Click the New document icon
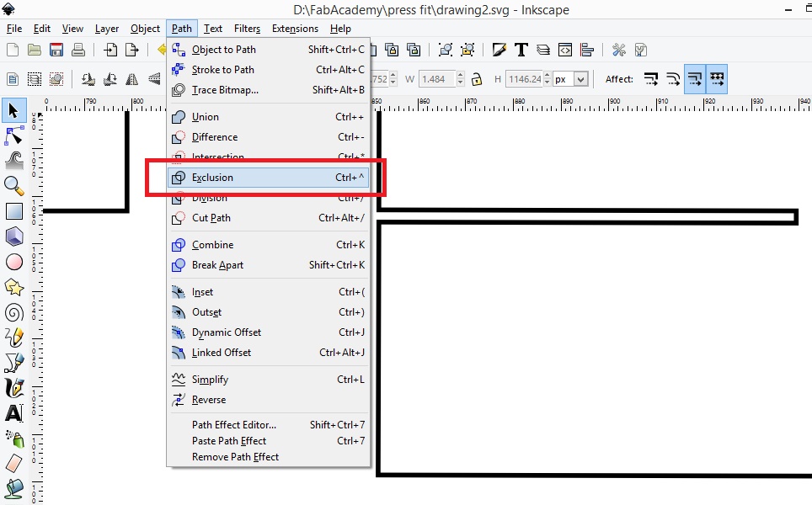The width and height of the screenshot is (812, 505). pyautogui.click(x=13, y=50)
